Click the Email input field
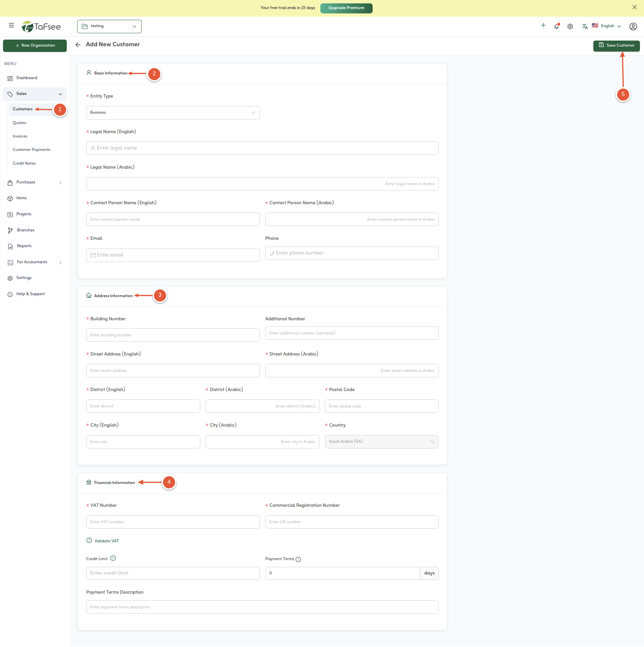This screenshot has width=644, height=647. [x=173, y=255]
